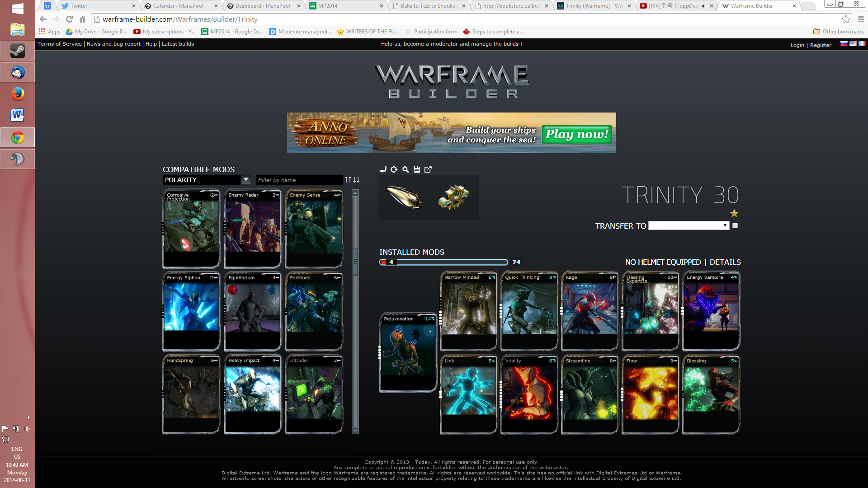Open Thunderbird from the taskbar
Viewport: 868px width, 488px height.
point(18,72)
